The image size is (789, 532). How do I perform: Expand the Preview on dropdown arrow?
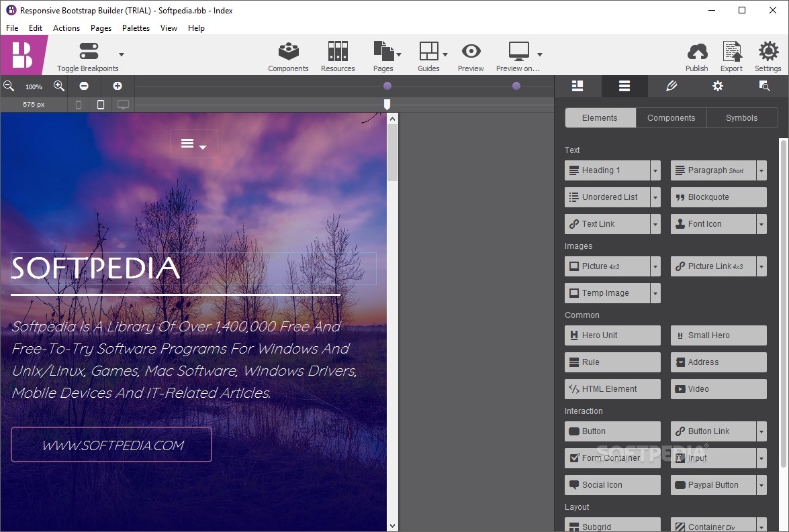[x=539, y=54]
